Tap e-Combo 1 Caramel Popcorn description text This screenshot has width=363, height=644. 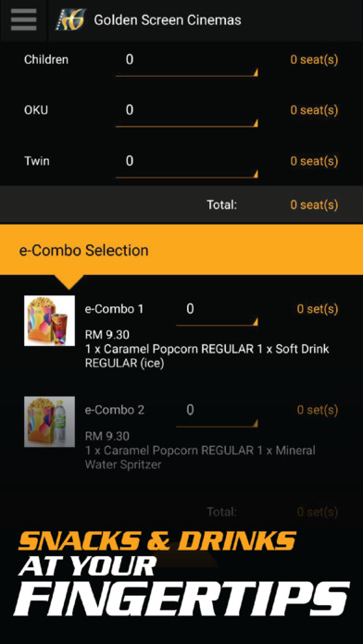(207, 356)
